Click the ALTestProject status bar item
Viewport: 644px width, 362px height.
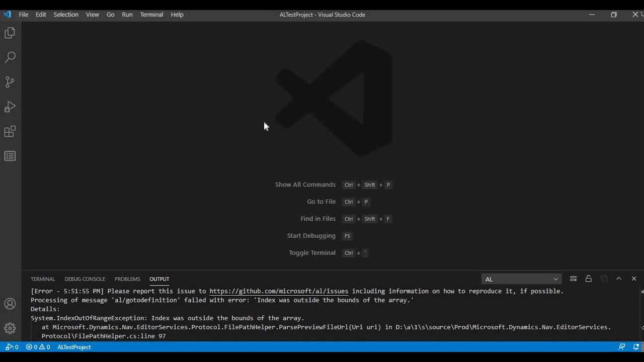tap(74, 347)
